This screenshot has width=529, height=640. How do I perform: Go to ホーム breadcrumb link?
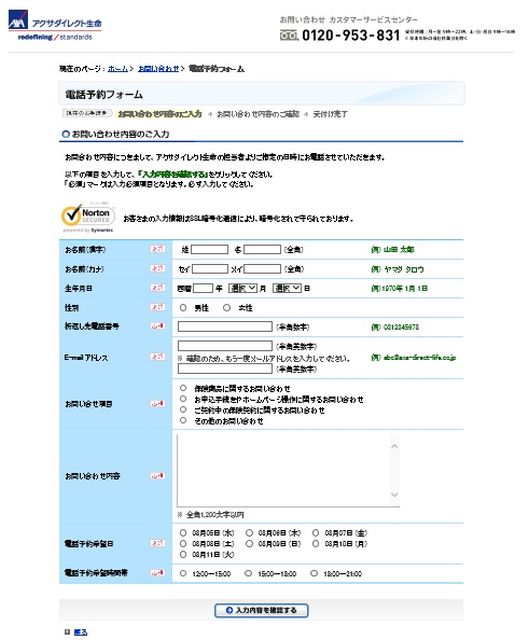[118, 69]
